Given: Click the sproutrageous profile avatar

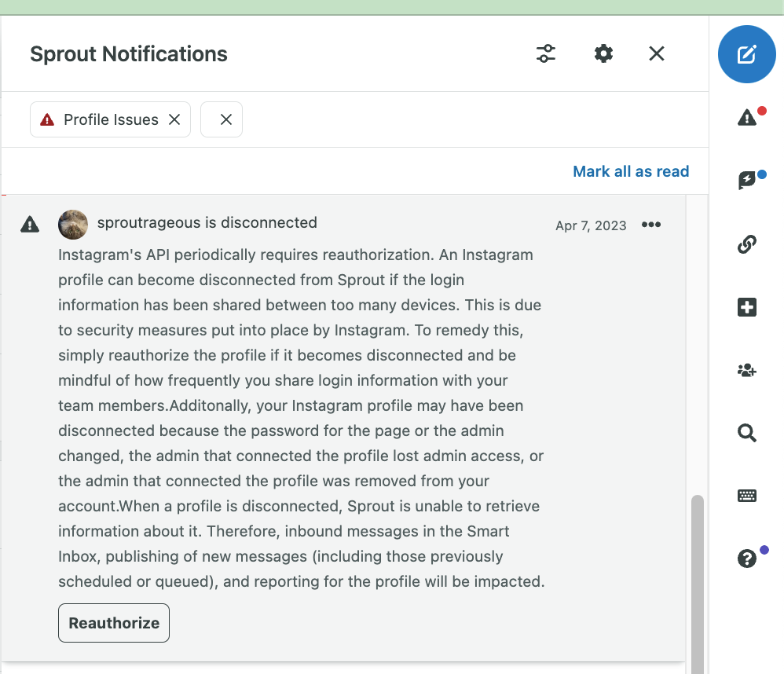Looking at the screenshot, I should [x=73, y=225].
